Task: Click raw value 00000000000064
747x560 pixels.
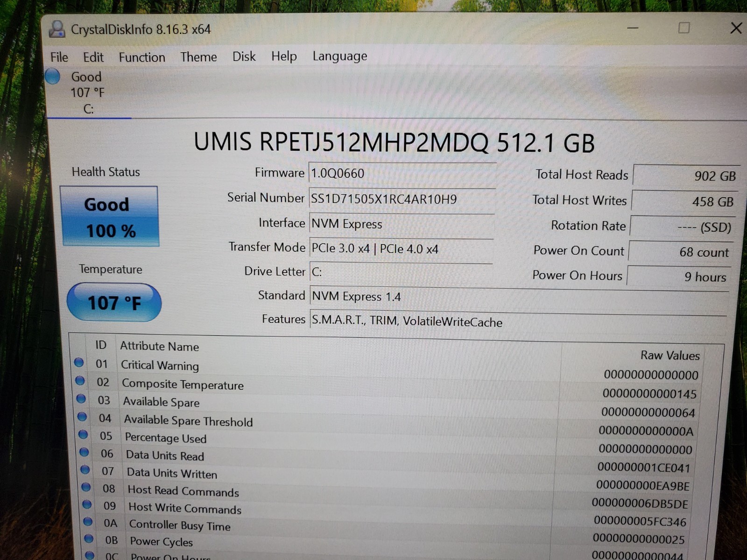Action: (x=648, y=413)
